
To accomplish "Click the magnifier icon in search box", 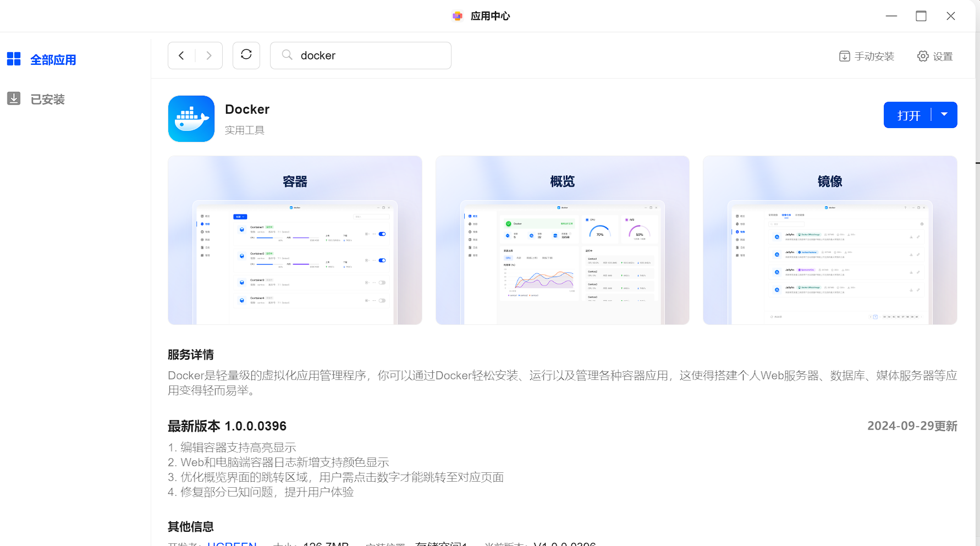I will [x=287, y=55].
